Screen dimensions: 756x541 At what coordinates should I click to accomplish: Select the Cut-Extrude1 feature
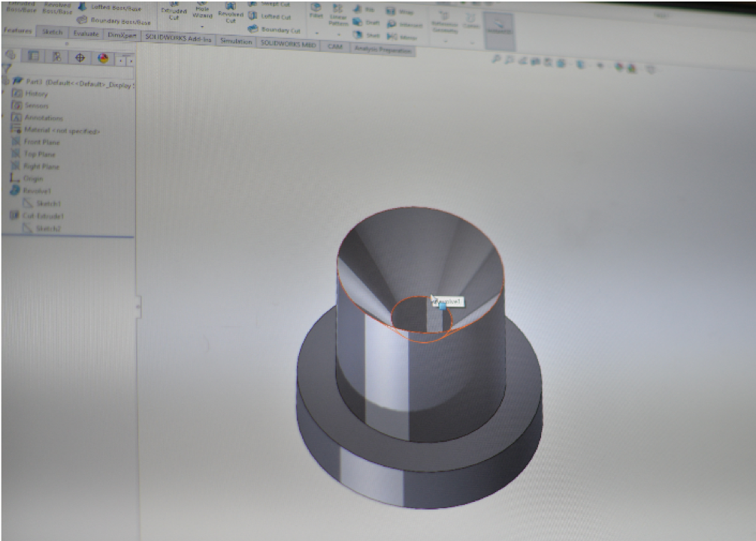pos(36,216)
